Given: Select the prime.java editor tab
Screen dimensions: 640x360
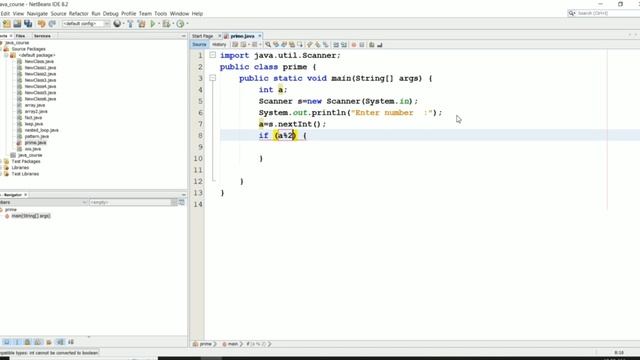Looking at the screenshot, I should pos(242,36).
